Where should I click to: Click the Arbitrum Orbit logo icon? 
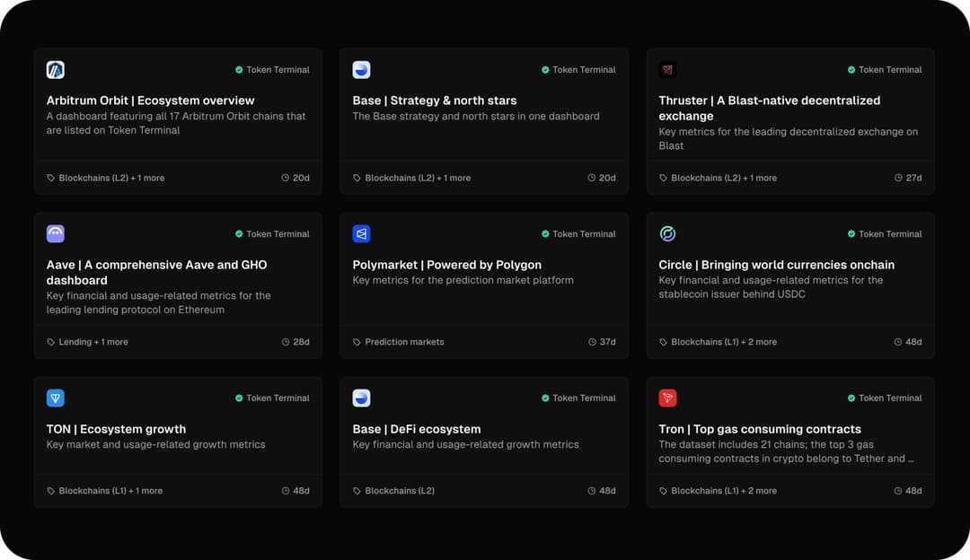pyautogui.click(x=55, y=70)
